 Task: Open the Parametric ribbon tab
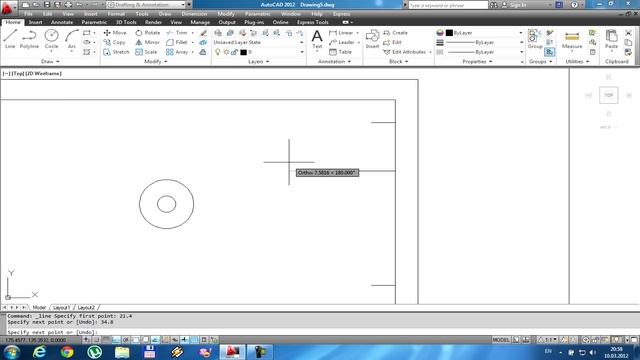pyautogui.click(x=94, y=22)
